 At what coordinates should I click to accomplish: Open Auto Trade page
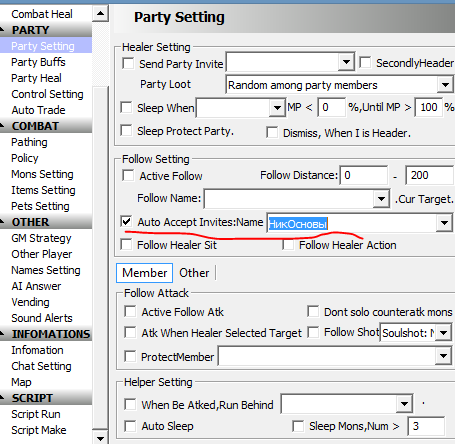point(38,110)
